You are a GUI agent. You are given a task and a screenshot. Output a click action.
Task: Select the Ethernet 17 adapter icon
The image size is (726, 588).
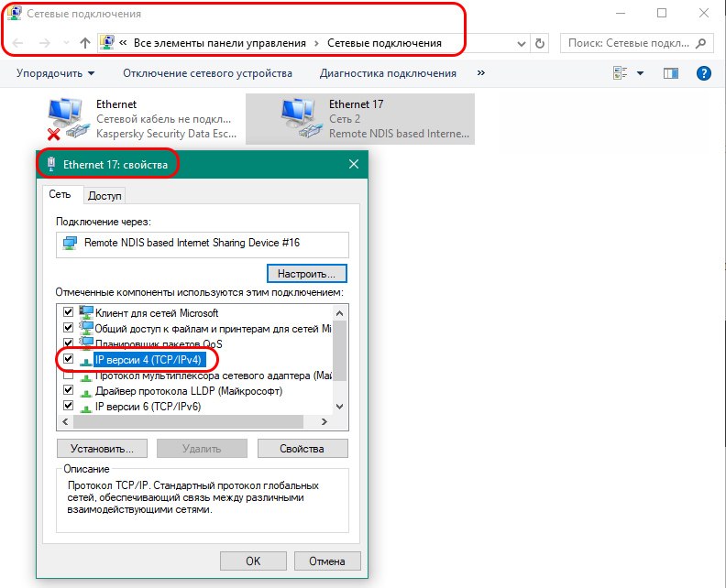[x=301, y=117]
